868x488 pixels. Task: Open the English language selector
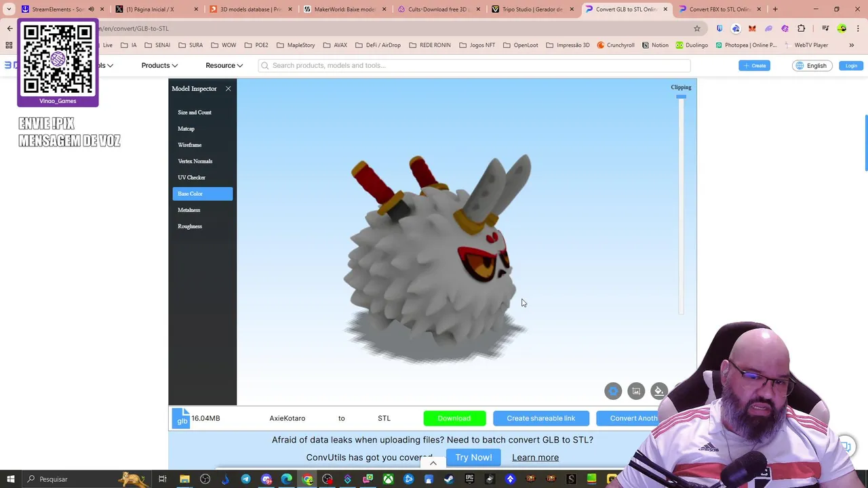812,66
